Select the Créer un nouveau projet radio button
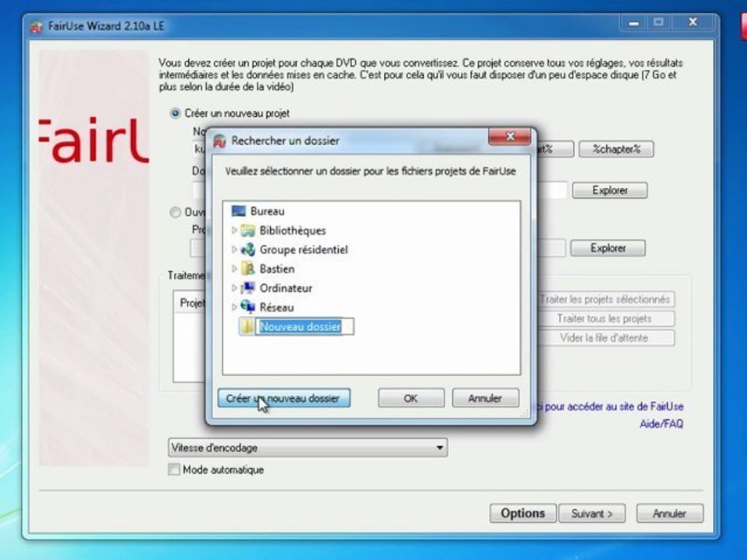747x560 pixels. [x=175, y=113]
